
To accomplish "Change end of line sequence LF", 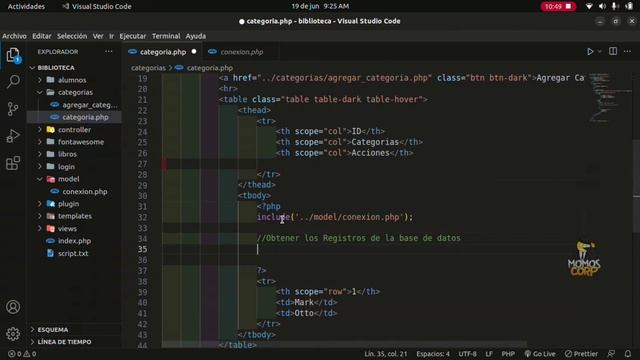I will 489,354.
